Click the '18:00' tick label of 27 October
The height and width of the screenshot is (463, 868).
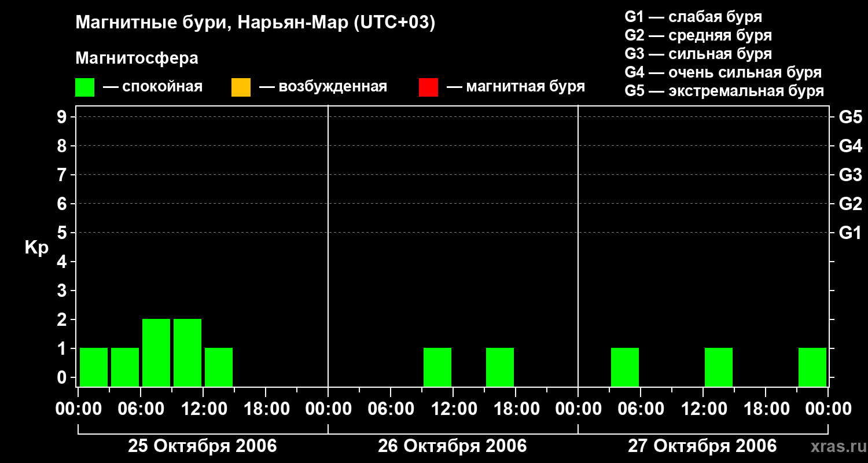[766, 409]
